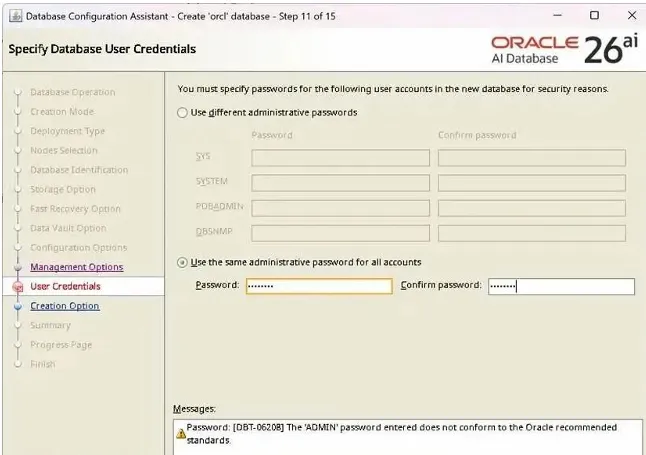
Task: Click the disabled DBSNMP password field
Action: tap(340, 233)
